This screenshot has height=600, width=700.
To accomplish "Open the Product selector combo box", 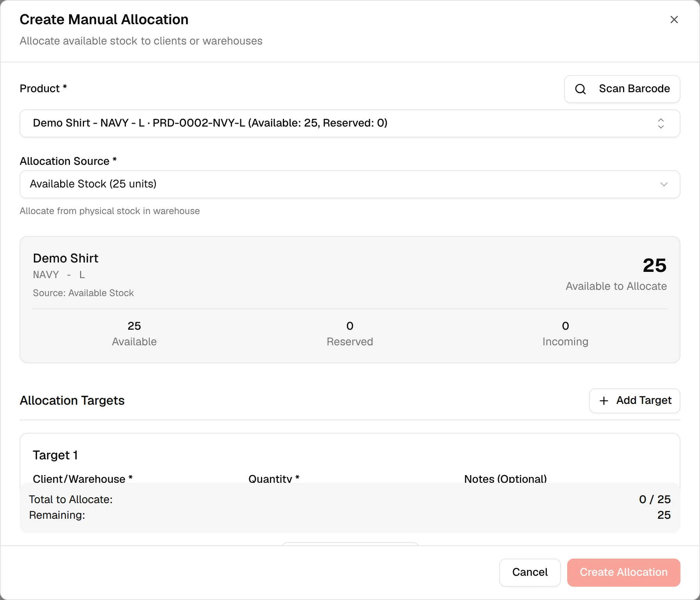I will (x=350, y=123).
